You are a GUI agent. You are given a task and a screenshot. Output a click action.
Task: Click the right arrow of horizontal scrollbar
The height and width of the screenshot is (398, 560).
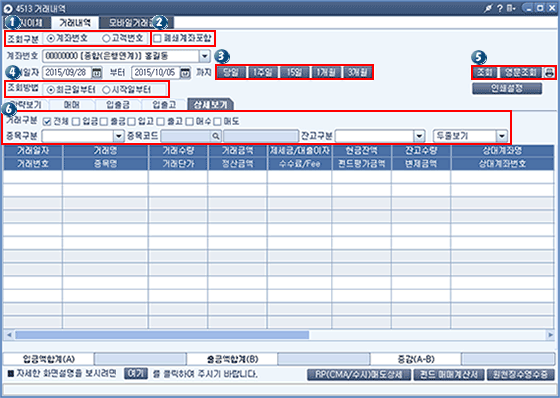pyautogui.click(x=550, y=335)
